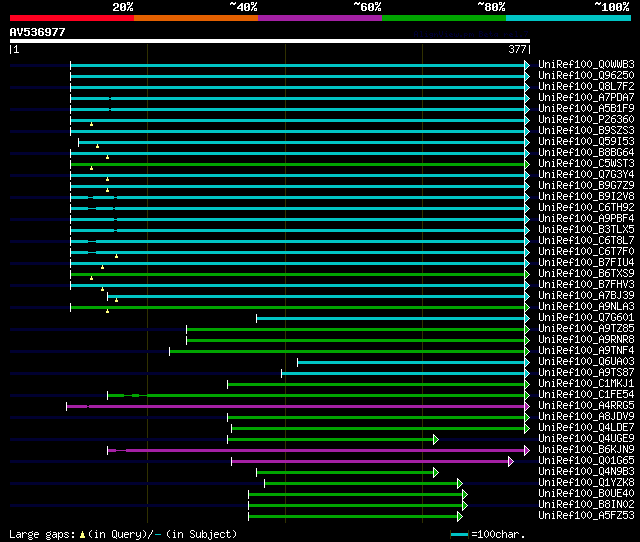Open the UniRef100_A9PBF4 entry

click(x=586, y=219)
